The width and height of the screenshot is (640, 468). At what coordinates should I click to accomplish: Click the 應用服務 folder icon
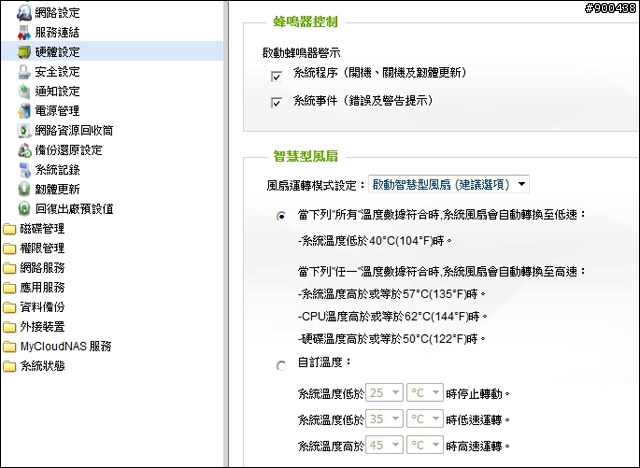click(9, 288)
